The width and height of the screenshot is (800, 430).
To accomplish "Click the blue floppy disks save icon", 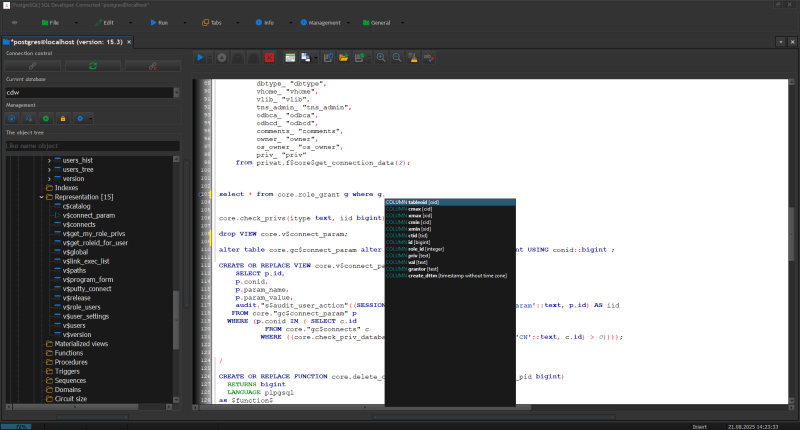I will click(305, 58).
